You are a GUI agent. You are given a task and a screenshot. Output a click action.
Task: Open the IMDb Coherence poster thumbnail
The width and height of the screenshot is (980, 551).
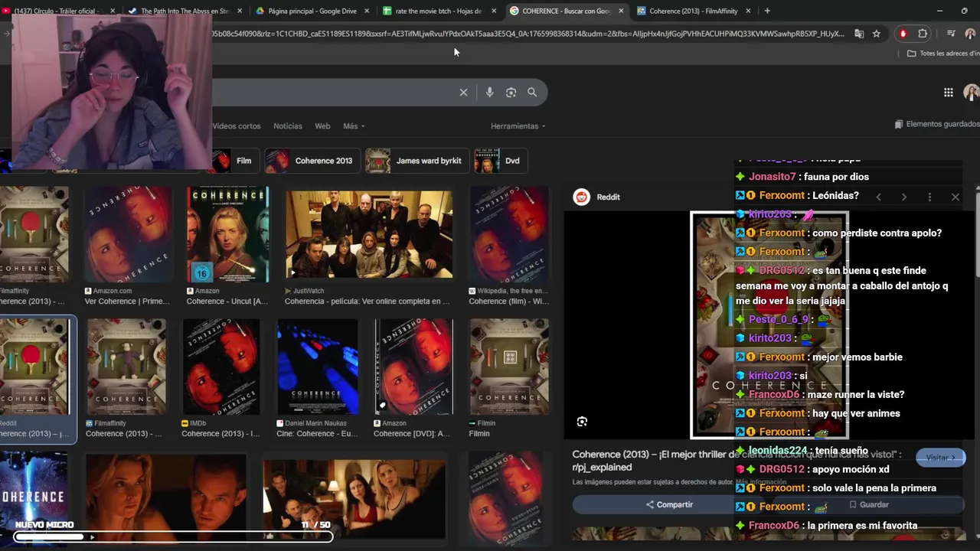pyautogui.click(x=221, y=367)
